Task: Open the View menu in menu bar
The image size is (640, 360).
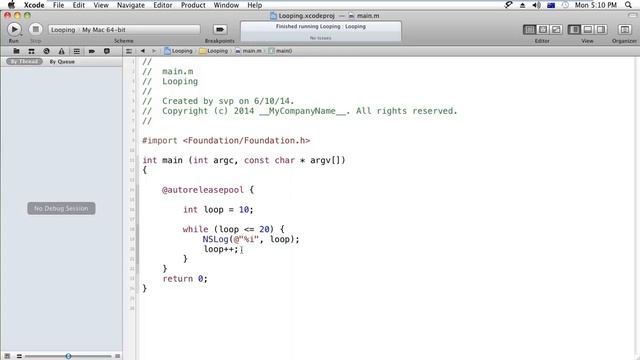Action: point(101,5)
